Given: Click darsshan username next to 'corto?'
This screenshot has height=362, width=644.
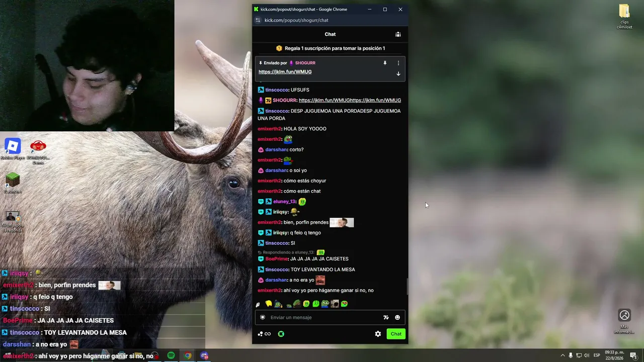Looking at the screenshot, I should [x=276, y=150].
